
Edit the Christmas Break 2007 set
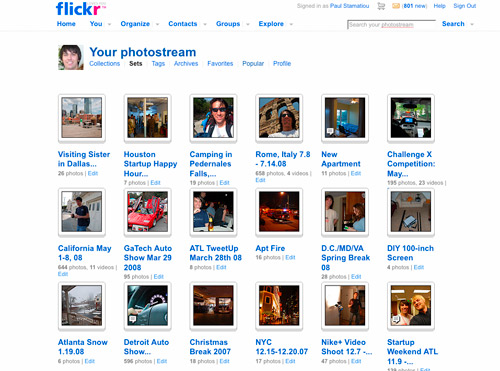point(224,361)
